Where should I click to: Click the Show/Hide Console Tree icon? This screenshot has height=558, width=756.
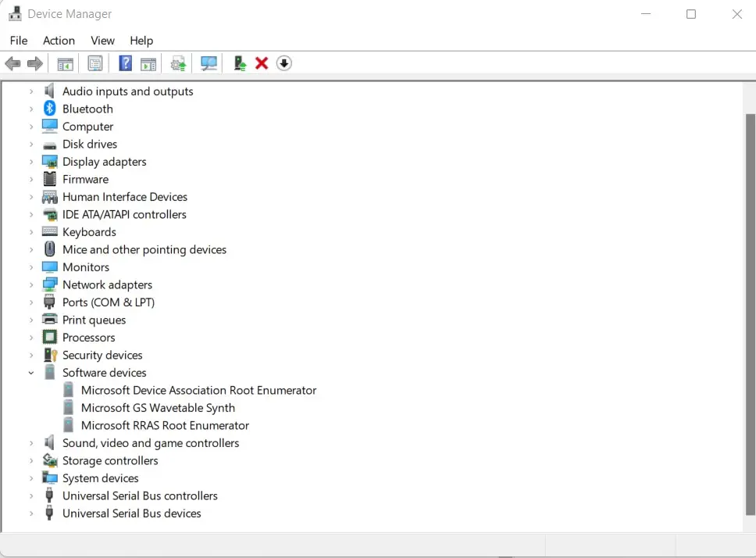[65, 63]
